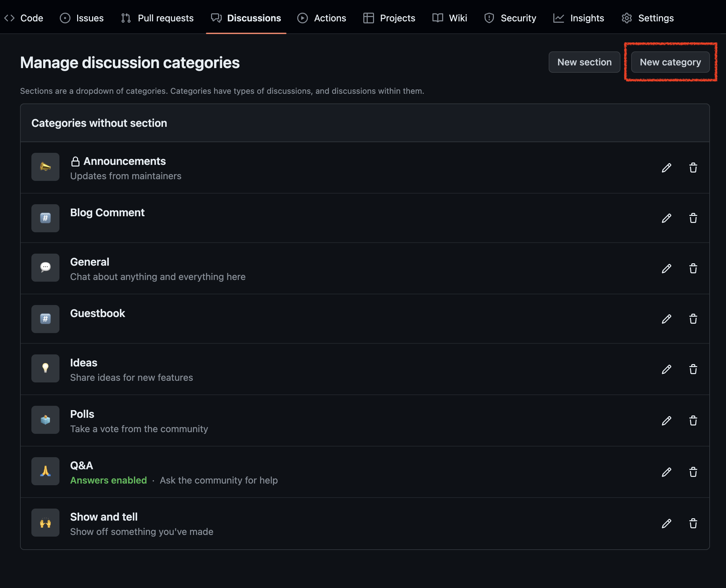Click the Blog Comment category name
Screen dimensions: 726x588
pos(107,212)
